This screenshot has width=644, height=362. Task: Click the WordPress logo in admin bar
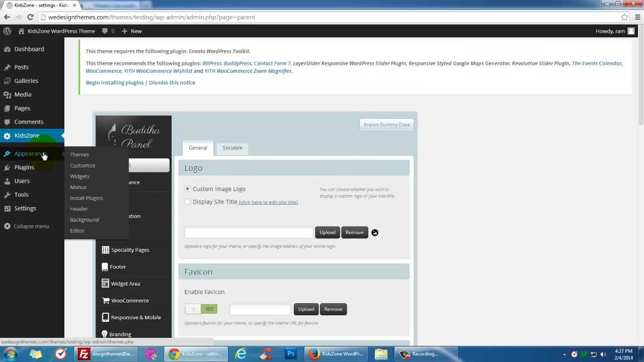coord(7,31)
